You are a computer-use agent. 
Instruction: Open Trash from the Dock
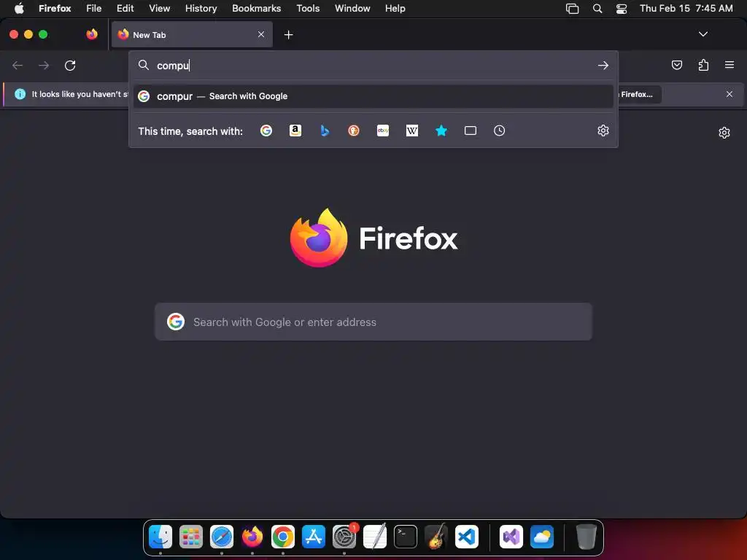(586, 537)
